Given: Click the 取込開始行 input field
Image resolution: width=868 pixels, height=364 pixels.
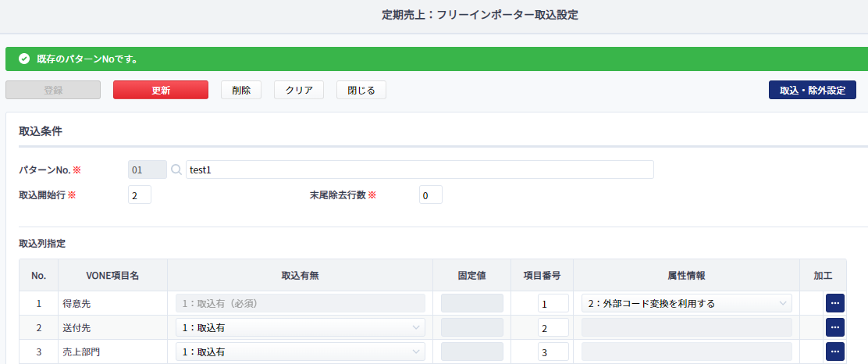Looking at the screenshot, I should (140, 195).
